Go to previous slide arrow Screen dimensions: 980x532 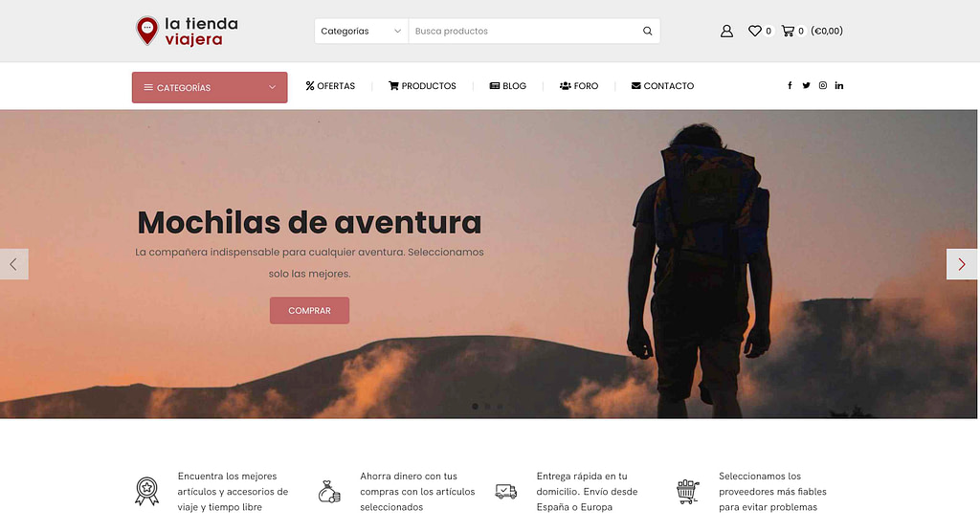(x=13, y=264)
